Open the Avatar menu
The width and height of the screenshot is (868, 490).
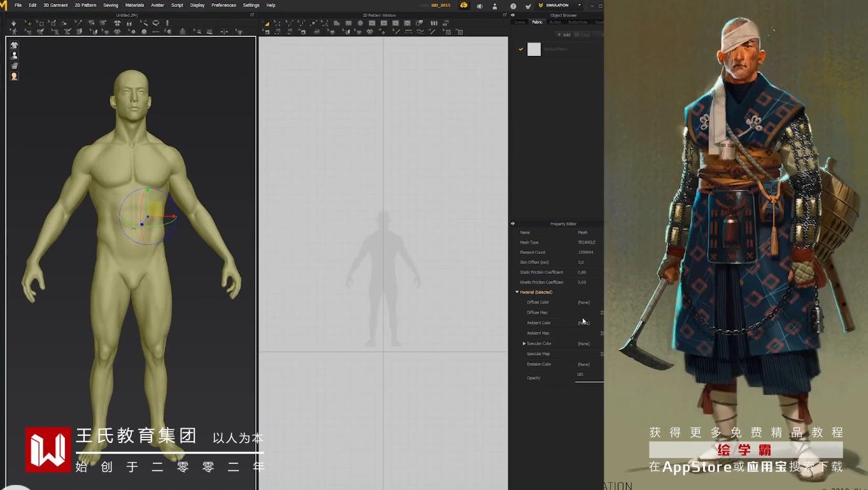pyautogui.click(x=157, y=5)
